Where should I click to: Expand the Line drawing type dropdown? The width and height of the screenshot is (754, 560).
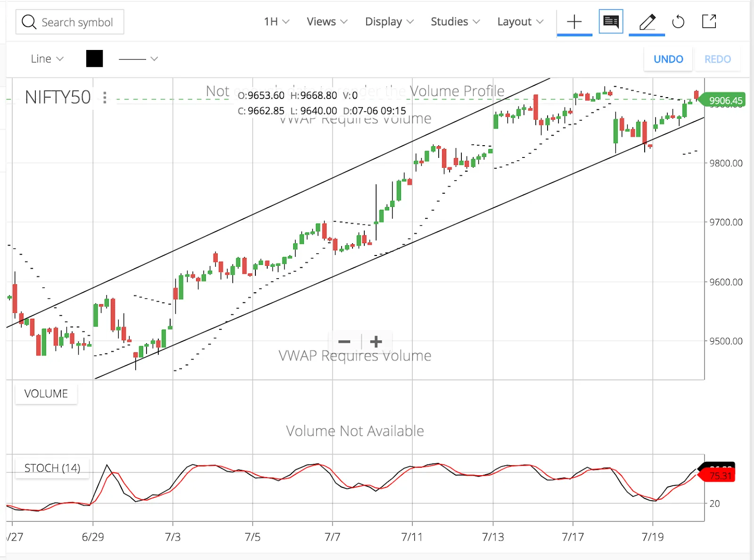(x=46, y=58)
